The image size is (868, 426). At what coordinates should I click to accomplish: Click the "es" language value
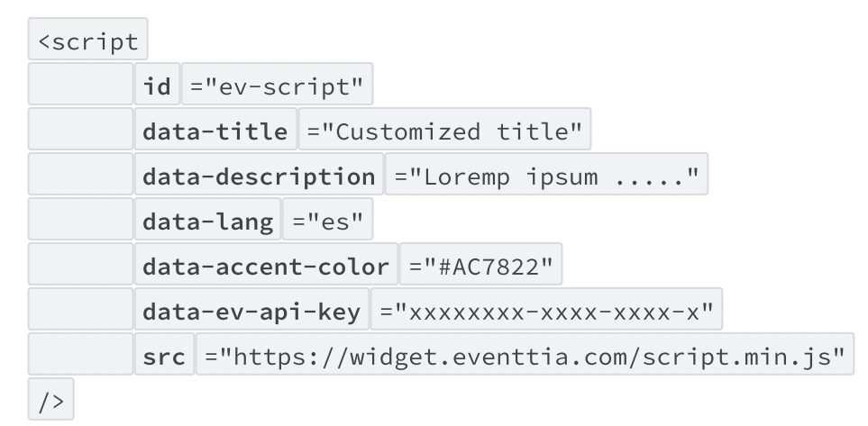[x=328, y=222]
